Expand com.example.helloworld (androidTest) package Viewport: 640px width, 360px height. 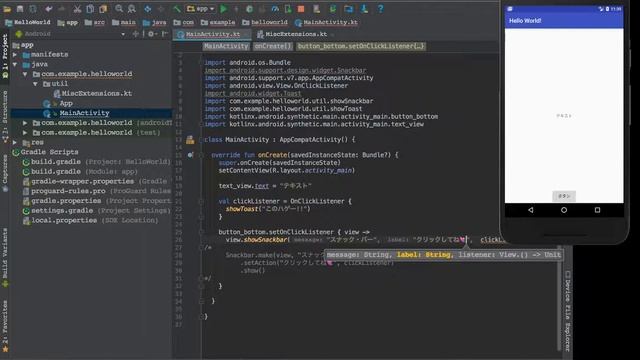pos(25,123)
